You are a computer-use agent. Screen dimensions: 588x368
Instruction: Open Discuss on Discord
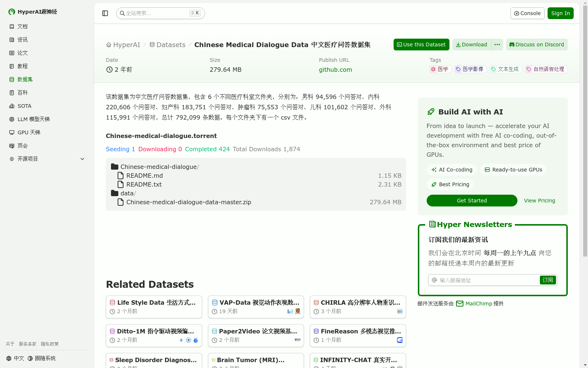537,45
